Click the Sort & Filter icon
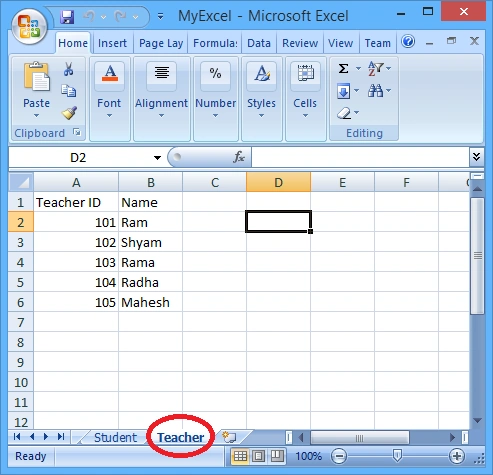 point(376,69)
